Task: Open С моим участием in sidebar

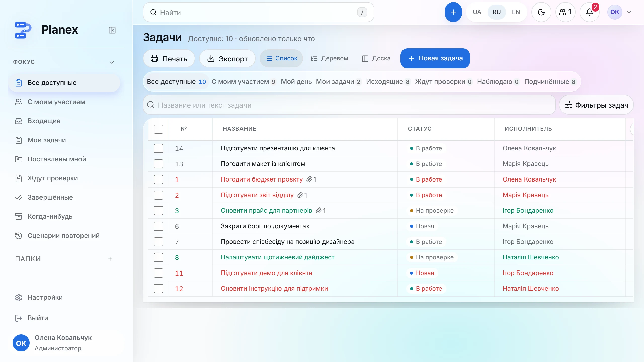Action: click(64, 102)
